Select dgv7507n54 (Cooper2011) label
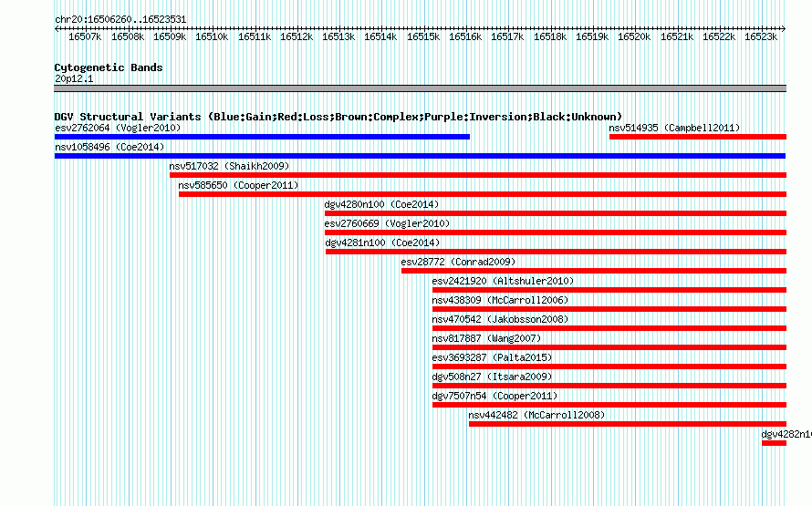 click(494, 396)
